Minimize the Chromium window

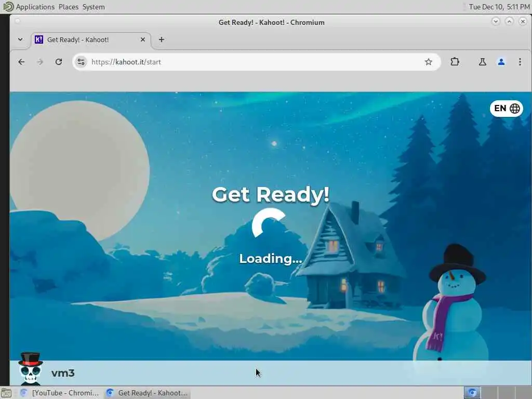point(496,22)
